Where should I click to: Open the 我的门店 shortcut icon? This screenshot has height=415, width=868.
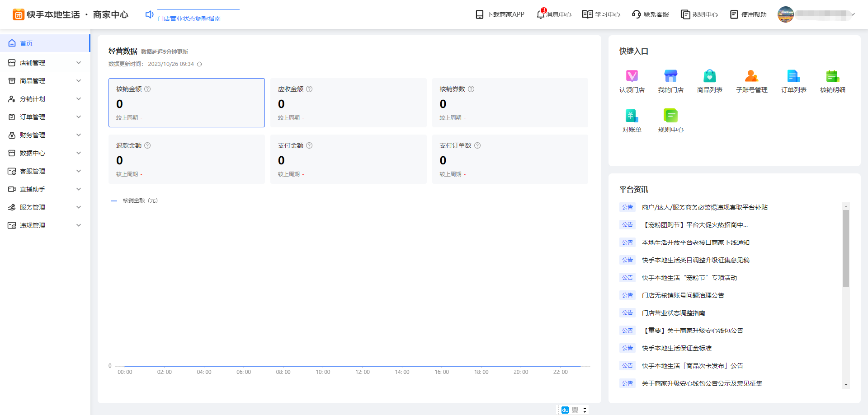[x=670, y=76]
